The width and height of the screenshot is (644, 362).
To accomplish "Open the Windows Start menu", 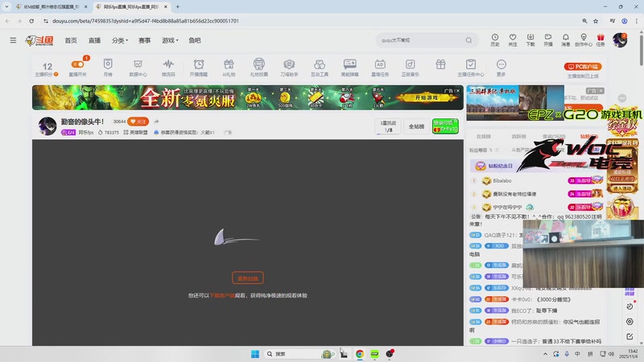I will tap(255, 354).
